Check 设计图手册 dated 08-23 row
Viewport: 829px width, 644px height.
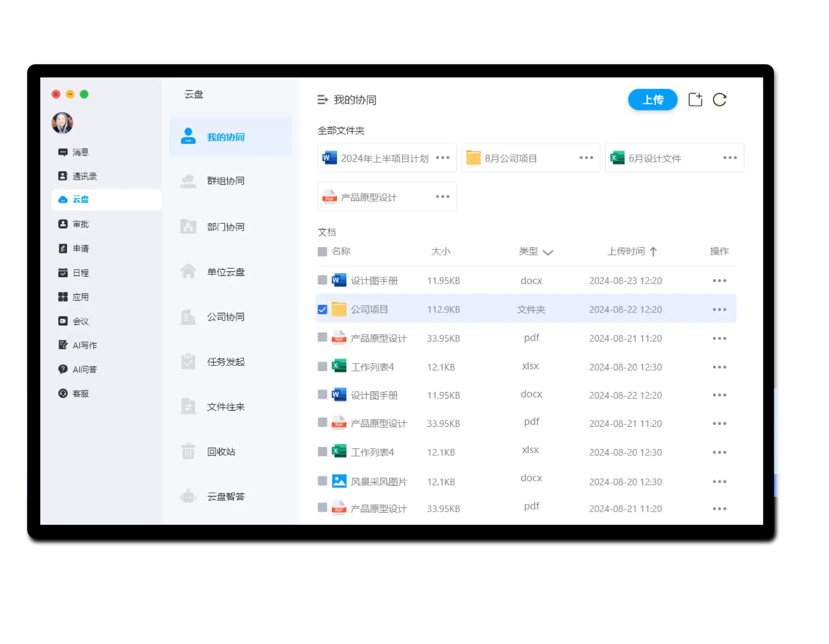[322, 280]
